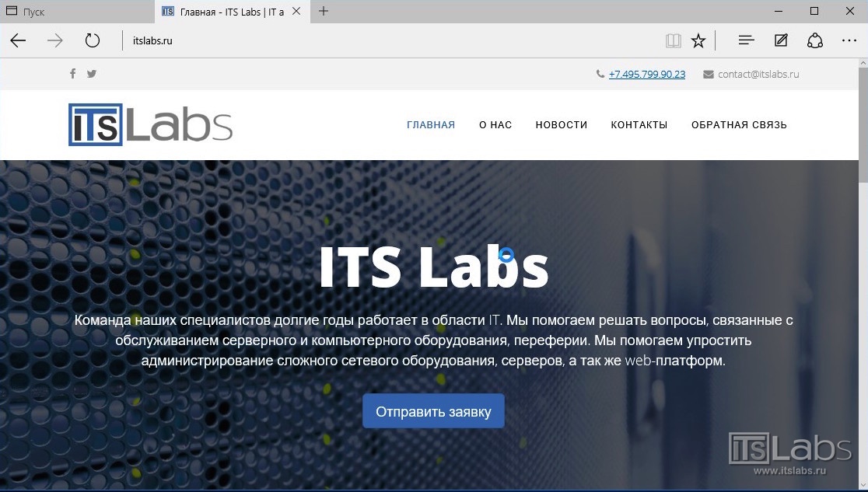Refresh the itslabs.ru page

[92, 40]
